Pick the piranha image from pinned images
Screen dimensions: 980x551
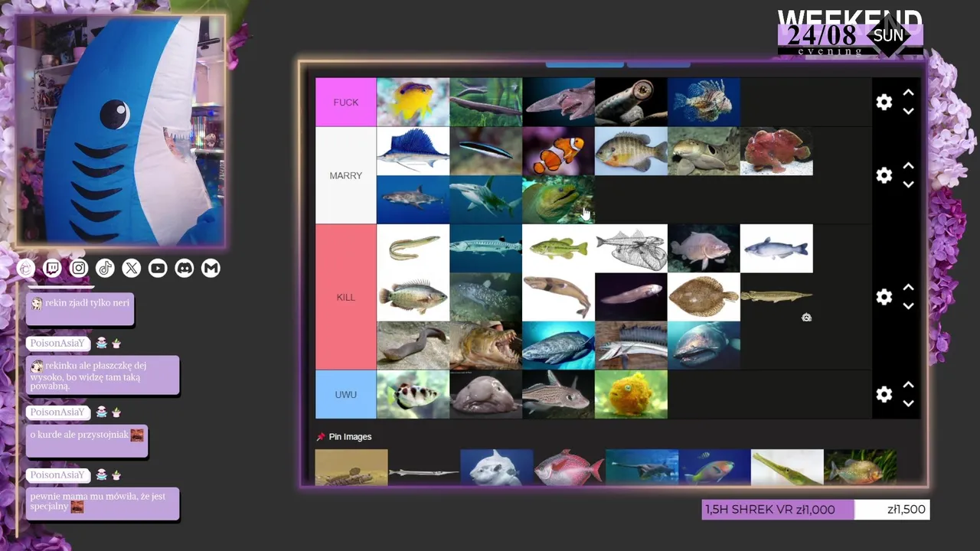[860, 467]
